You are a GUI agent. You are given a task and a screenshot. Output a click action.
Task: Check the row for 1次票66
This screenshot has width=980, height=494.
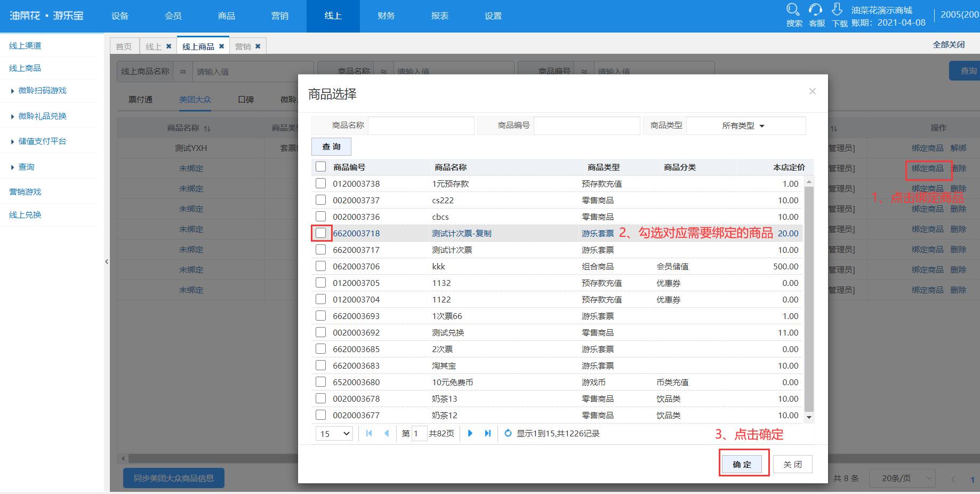pos(320,315)
